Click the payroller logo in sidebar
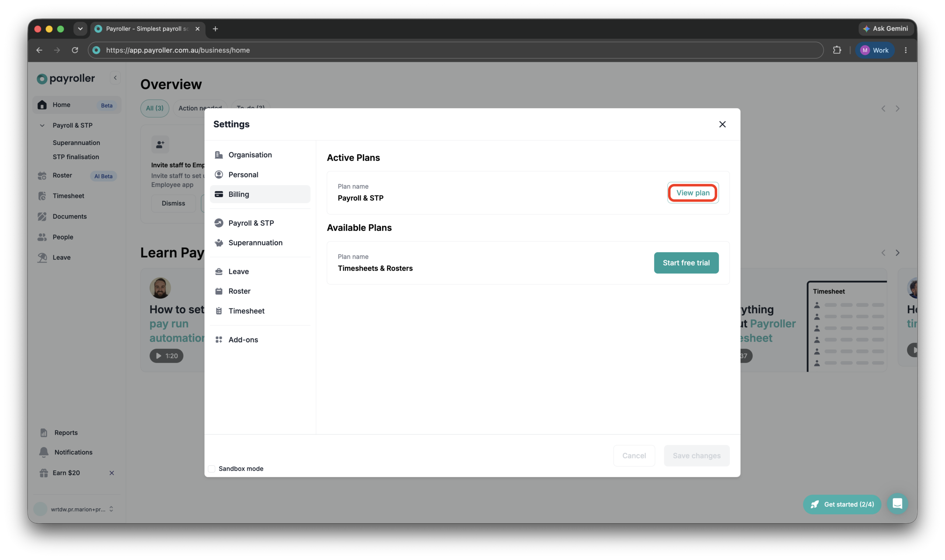Screen dimensions: 945x560 pyautogui.click(x=66, y=79)
